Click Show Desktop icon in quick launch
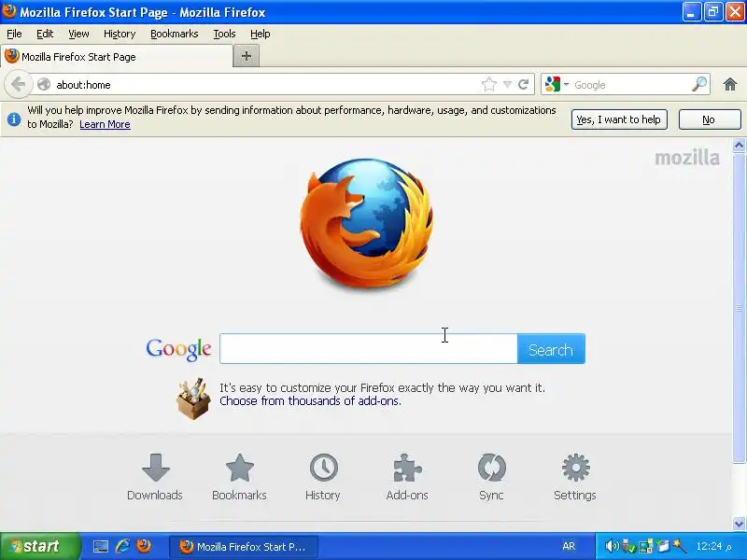The image size is (747, 560). pos(101,546)
